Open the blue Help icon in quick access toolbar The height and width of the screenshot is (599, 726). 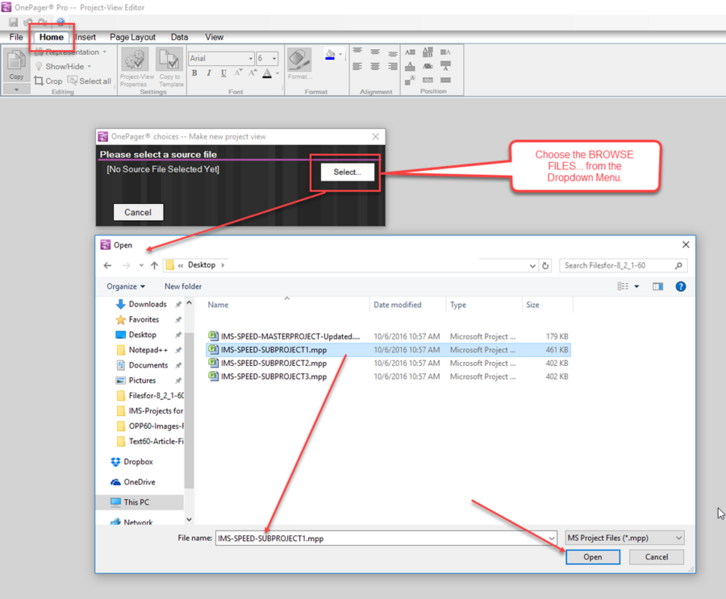[x=61, y=22]
